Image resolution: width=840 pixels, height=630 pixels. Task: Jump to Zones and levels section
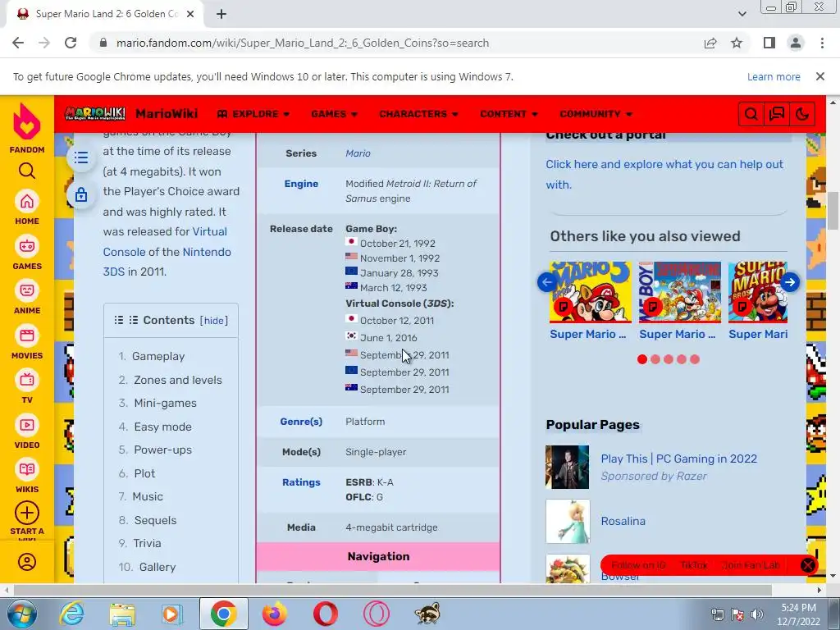pyautogui.click(x=178, y=380)
